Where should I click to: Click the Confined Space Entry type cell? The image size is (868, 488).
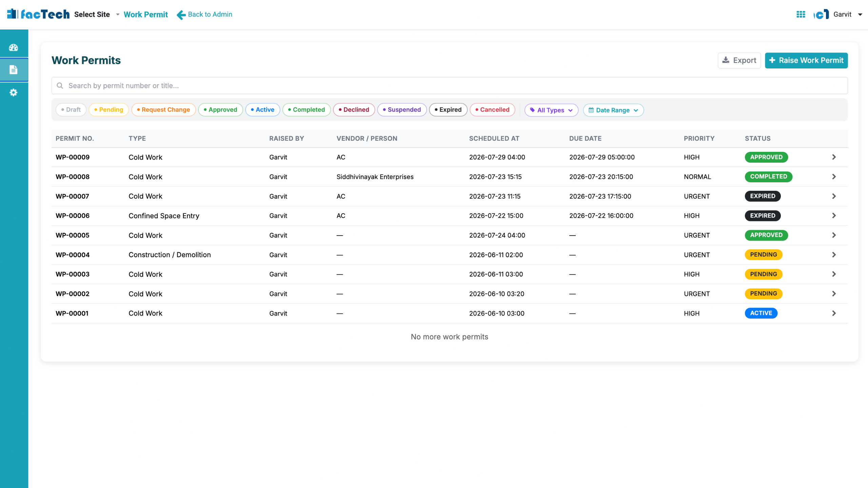(164, 216)
